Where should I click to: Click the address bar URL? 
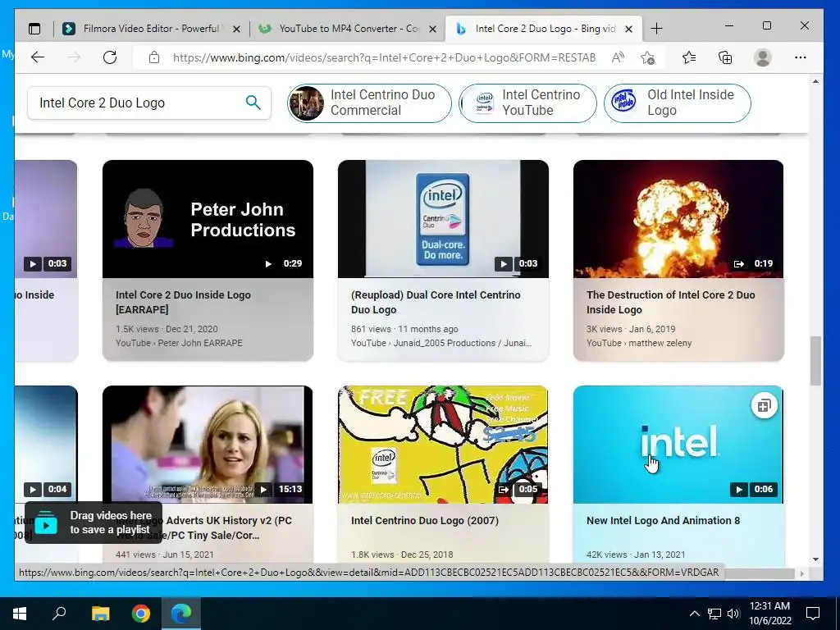384,57
